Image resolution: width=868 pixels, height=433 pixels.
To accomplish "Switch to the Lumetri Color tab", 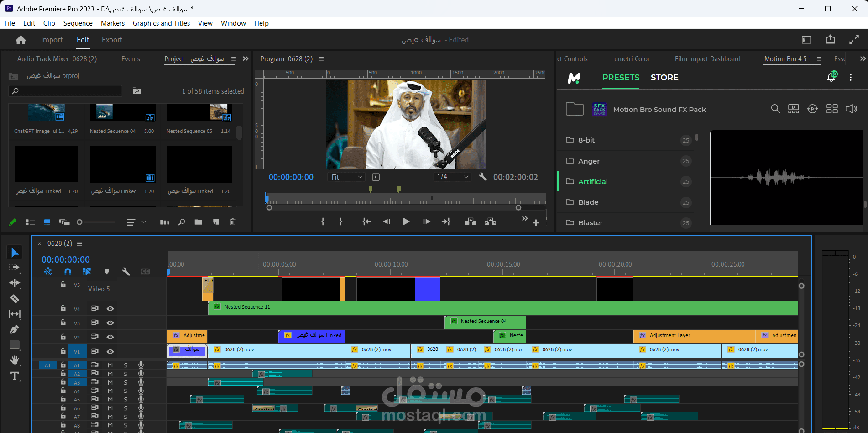I will click(x=630, y=59).
